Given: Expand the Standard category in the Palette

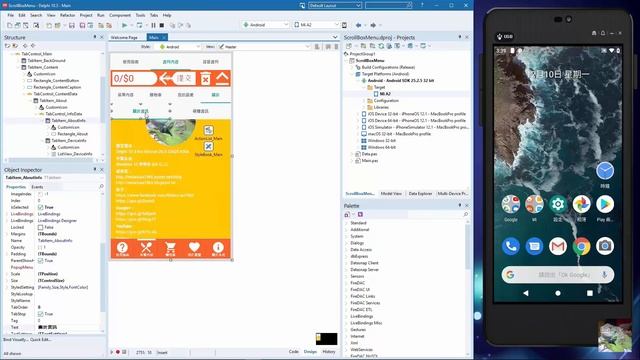Looking at the screenshot, I should pyautogui.click(x=347, y=223).
